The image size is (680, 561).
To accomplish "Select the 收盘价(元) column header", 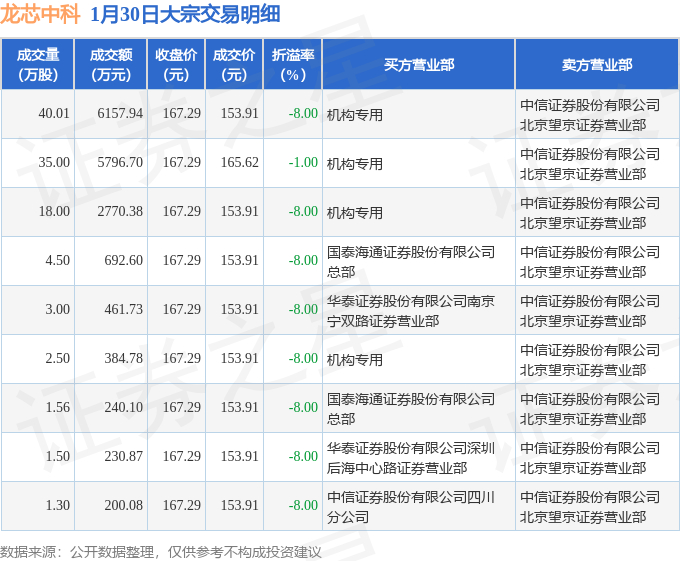I will pos(176,65).
